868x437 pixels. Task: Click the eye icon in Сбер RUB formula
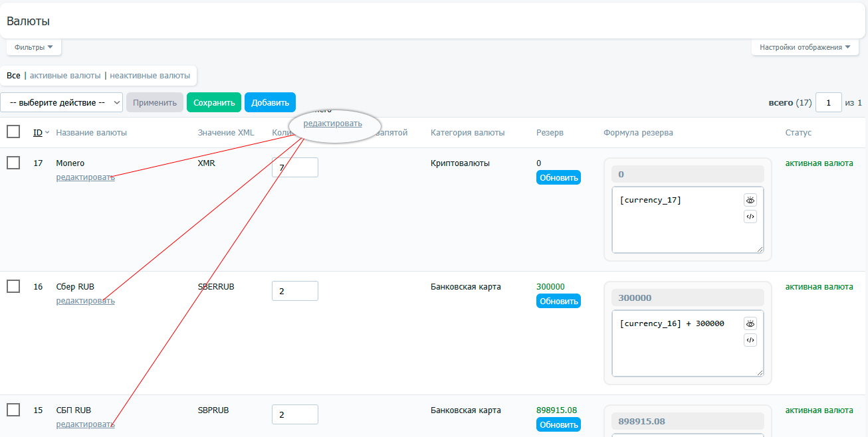[750, 323]
